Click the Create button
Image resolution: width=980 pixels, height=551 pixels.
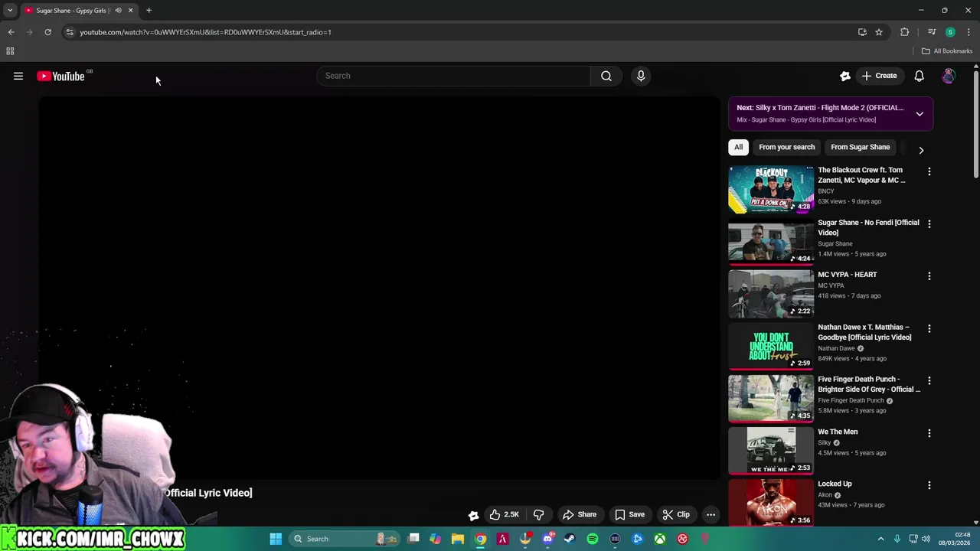point(879,76)
